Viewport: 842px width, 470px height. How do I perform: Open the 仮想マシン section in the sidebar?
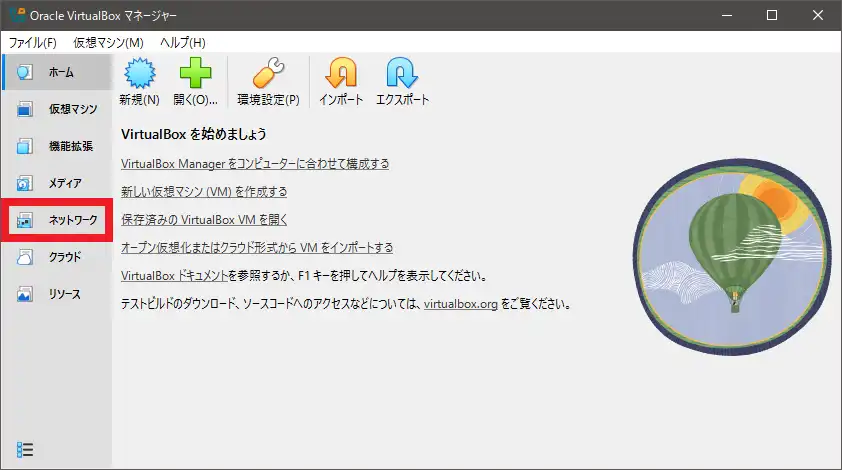click(x=56, y=109)
